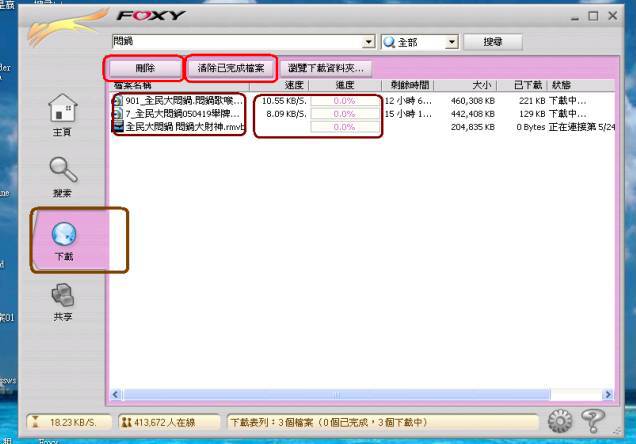Close the Foxy window
Viewport: 636px width, 444px height.
(612, 16)
